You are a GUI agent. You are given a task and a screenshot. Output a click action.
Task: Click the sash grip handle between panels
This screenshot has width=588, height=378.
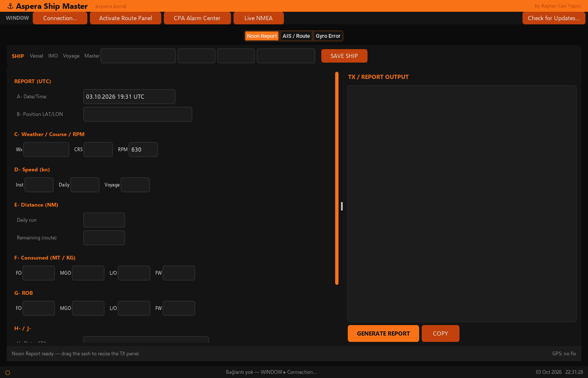tap(342, 206)
